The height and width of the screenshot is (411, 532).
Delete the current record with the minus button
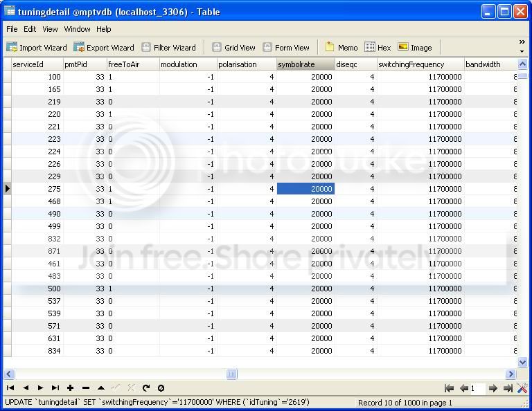(85, 388)
